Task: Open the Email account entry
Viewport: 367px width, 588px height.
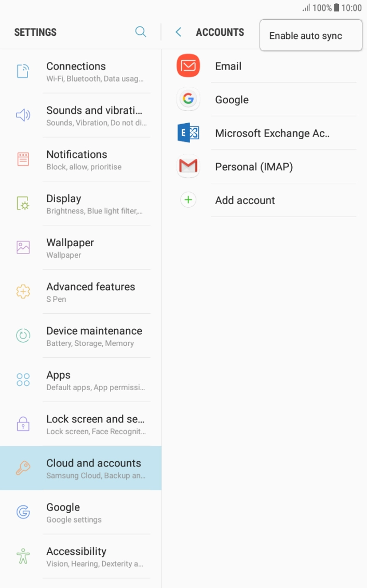Action: (264, 66)
